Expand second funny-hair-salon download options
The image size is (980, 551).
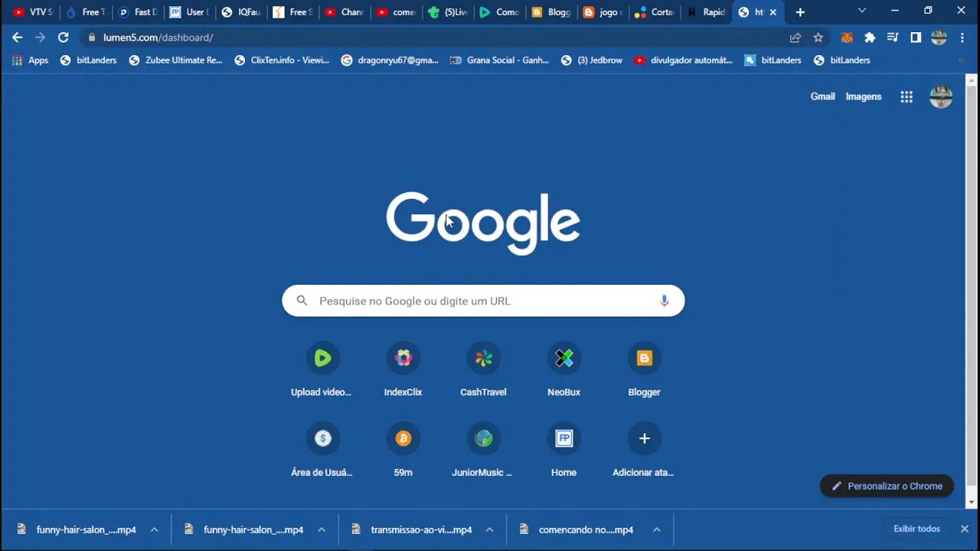point(322,530)
